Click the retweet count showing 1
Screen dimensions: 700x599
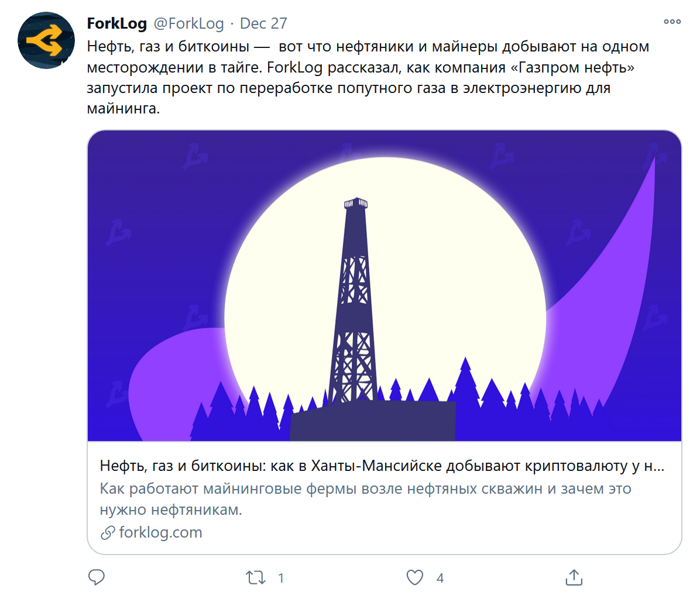pyautogui.click(x=281, y=578)
